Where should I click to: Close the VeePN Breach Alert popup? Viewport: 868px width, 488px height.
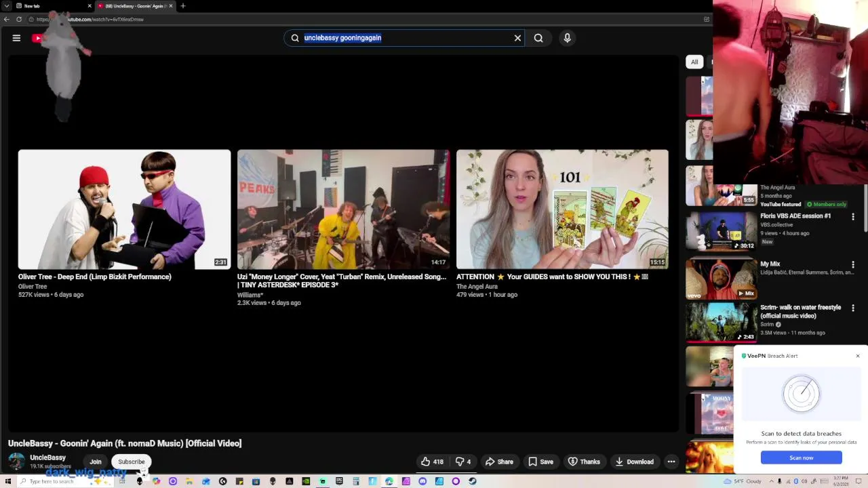(857, 356)
